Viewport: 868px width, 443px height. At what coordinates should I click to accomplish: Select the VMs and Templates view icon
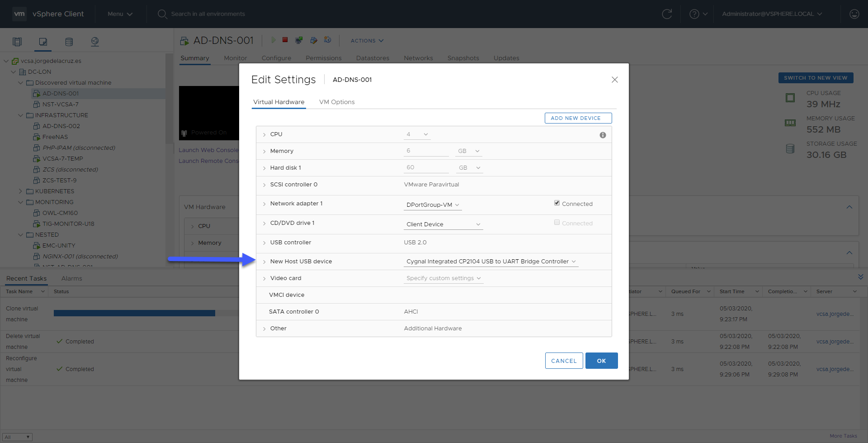pos(43,42)
